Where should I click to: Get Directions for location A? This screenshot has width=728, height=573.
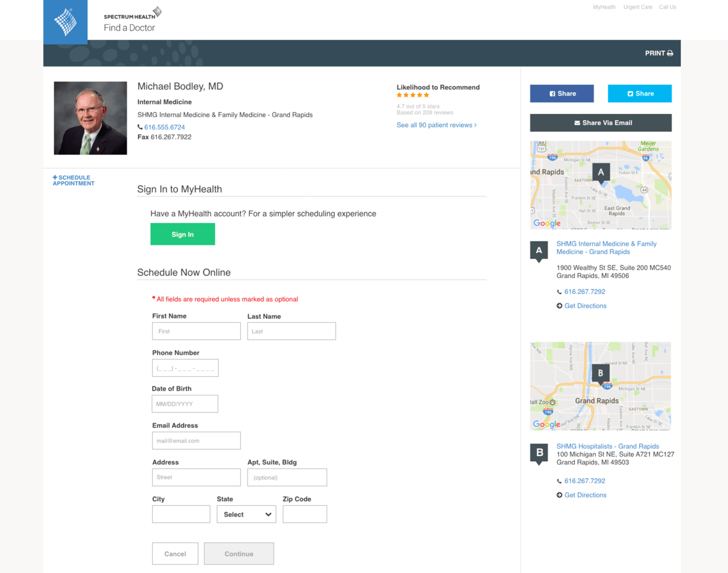(585, 306)
